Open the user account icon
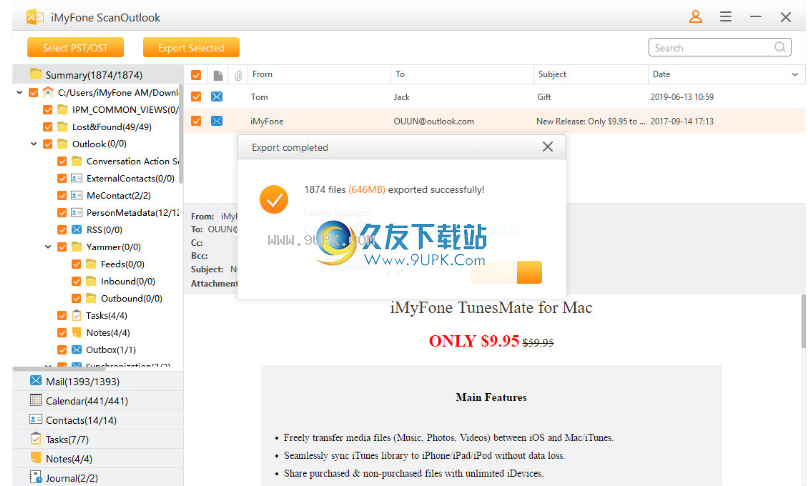 pyautogui.click(x=695, y=17)
